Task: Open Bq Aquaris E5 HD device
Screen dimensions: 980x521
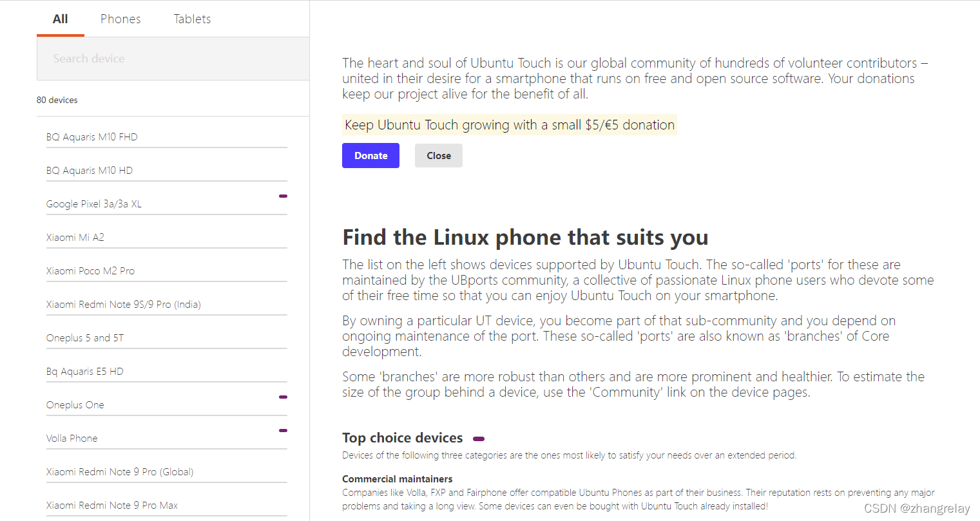Action: coord(167,371)
